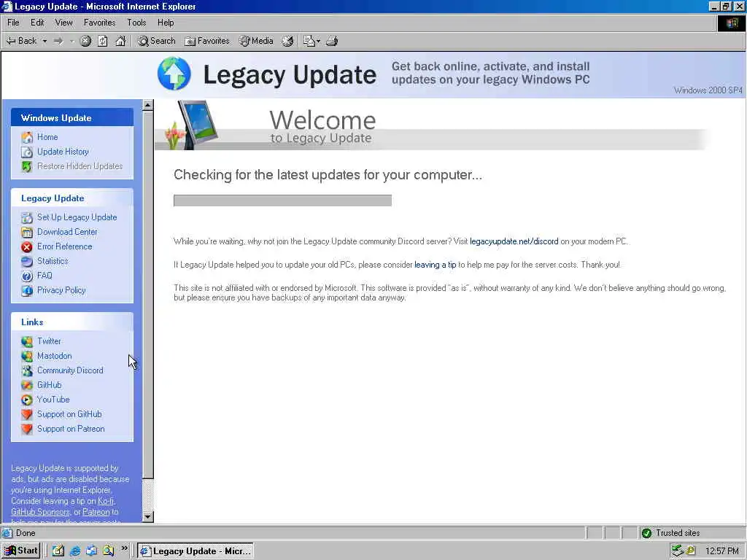Expand the Quick Launch chevron
747x560 pixels.
click(124, 548)
